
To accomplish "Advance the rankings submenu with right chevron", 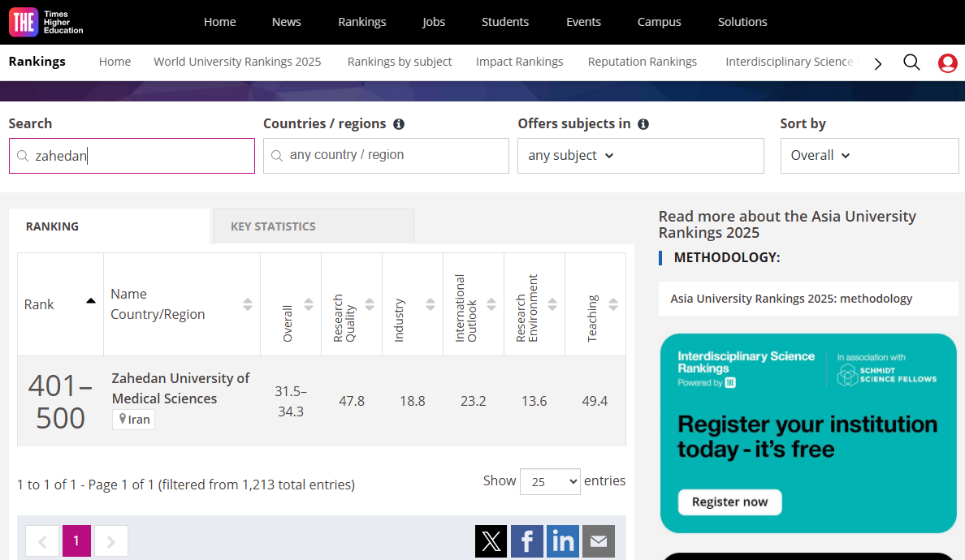I will tap(878, 63).
